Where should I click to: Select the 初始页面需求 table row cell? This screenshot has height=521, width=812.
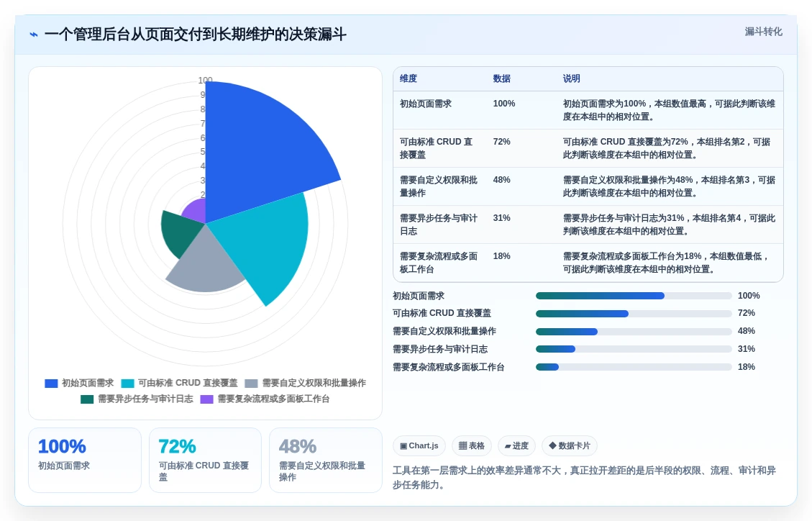[x=425, y=104]
